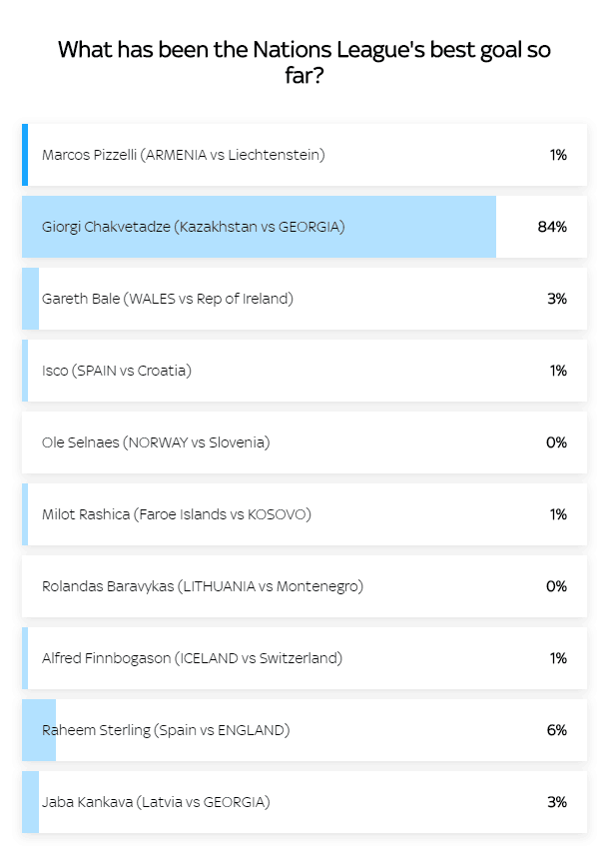
Task: Click the 3% result for Jaba Kankava
Action: pyautogui.click(x=557, y=802)
